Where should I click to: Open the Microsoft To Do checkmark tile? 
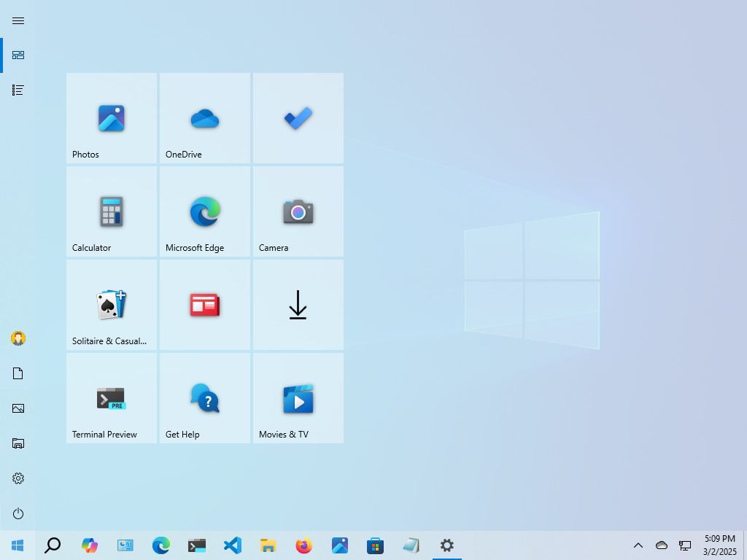tap(298, 118)
